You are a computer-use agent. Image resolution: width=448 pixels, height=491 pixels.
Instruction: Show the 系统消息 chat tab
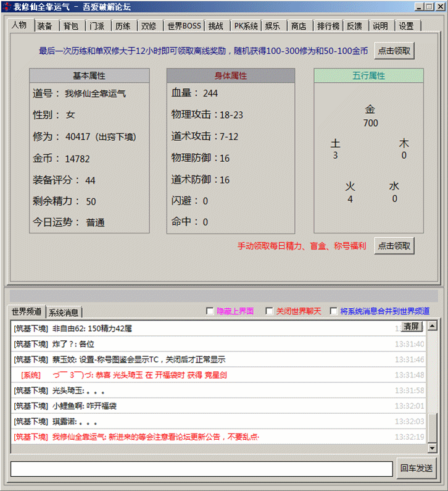click(64, 313)
